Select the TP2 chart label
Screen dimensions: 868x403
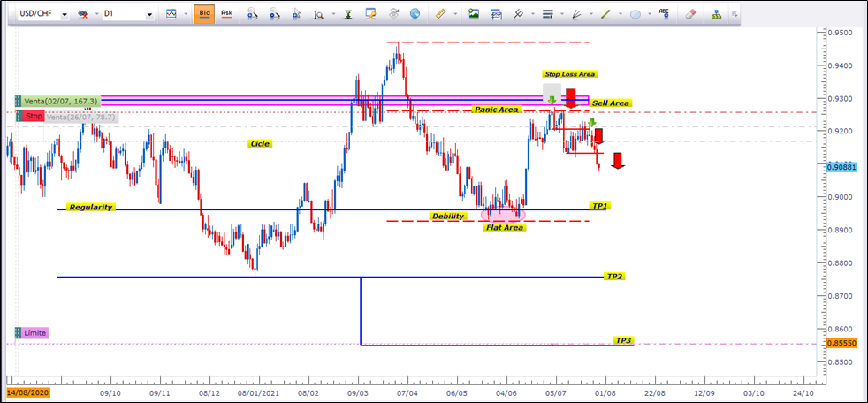point(615,276)
